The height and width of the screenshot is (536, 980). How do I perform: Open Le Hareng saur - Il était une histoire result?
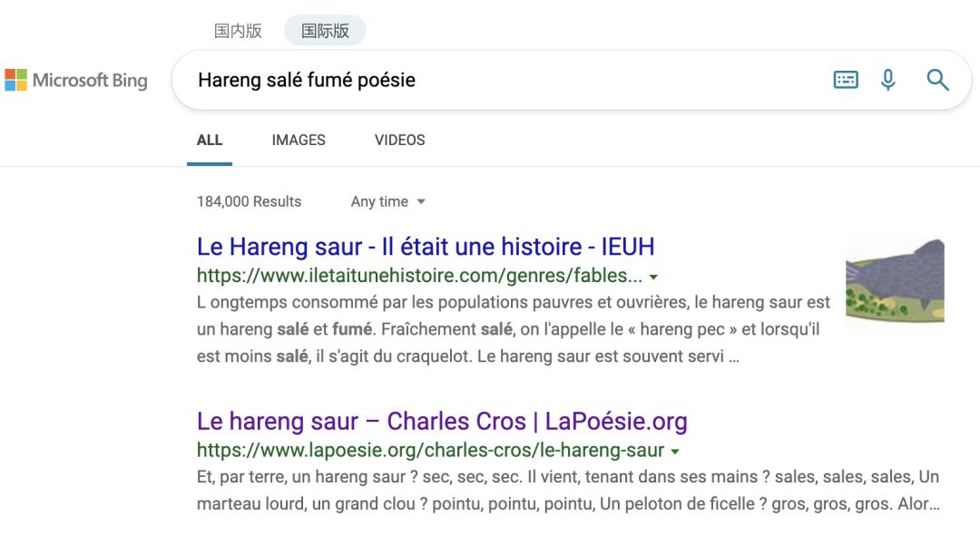426,247
